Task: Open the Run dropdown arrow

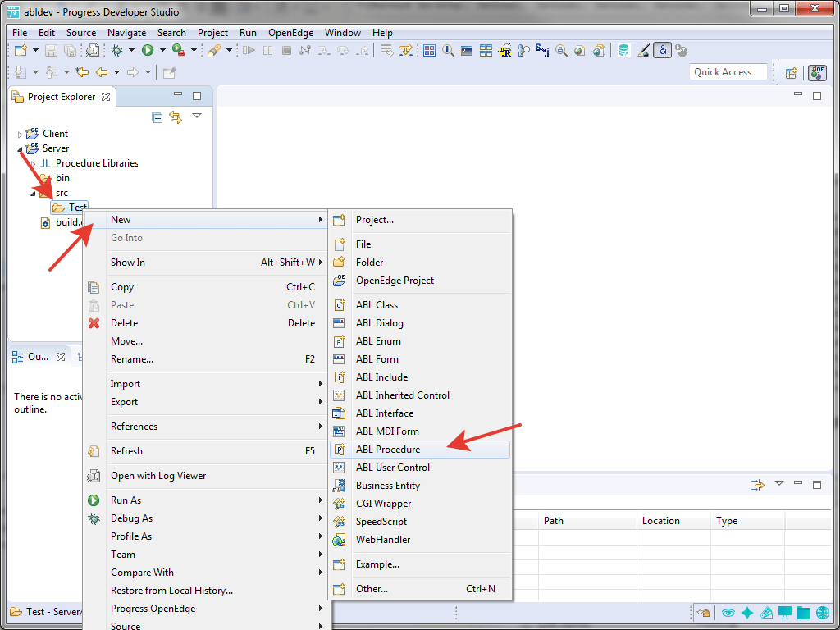Action: (x=162, y=50)
